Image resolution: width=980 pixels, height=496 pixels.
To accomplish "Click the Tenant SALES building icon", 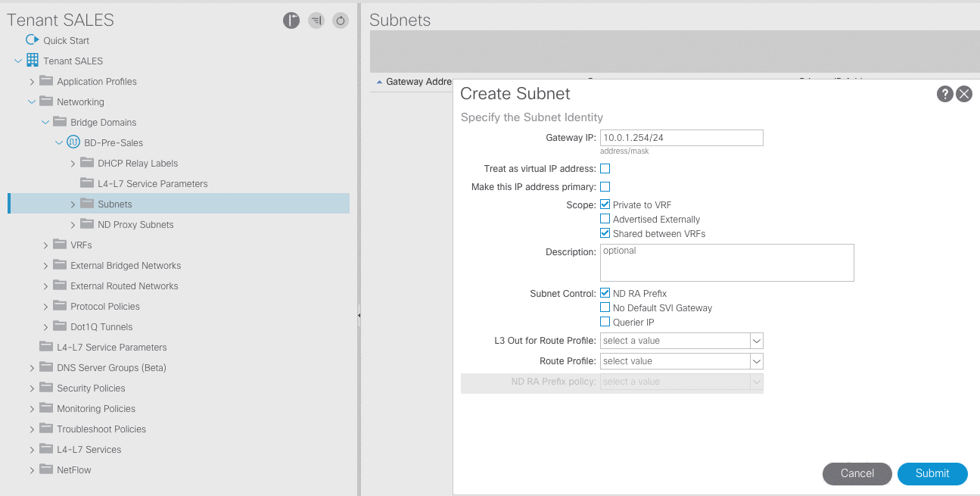I will 33,61.
